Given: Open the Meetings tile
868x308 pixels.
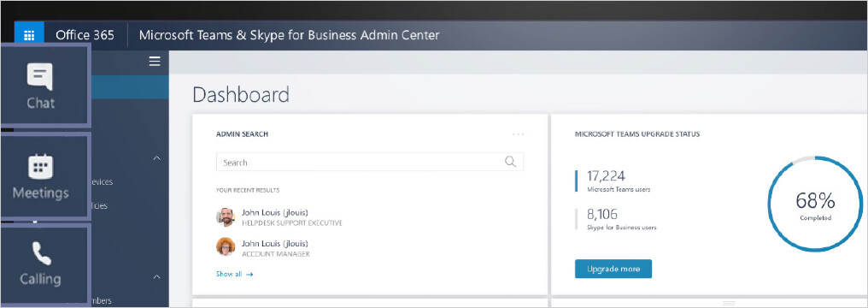Looking at the screenshot, I should click(x=44, y=177).
